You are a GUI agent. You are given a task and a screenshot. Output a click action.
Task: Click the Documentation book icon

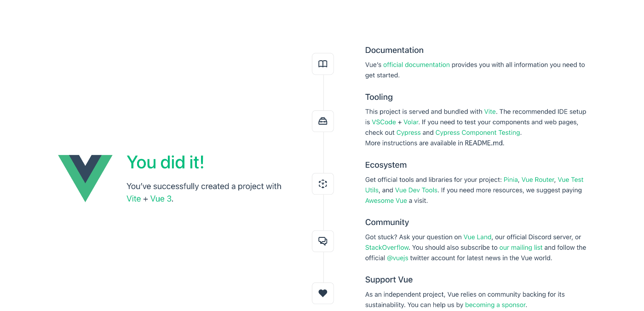pos(323,64)
